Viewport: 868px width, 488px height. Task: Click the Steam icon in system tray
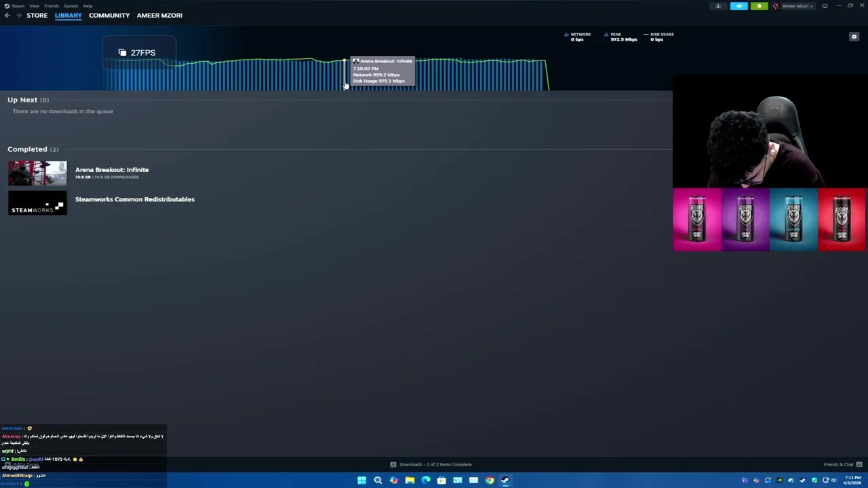coord(802,481)
